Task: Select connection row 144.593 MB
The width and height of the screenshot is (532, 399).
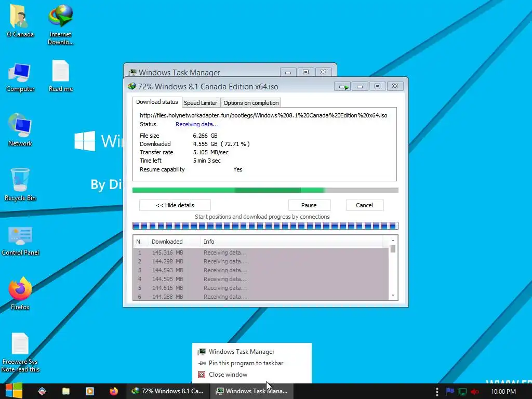Action: pyautogui.click(x=261, y=270)
